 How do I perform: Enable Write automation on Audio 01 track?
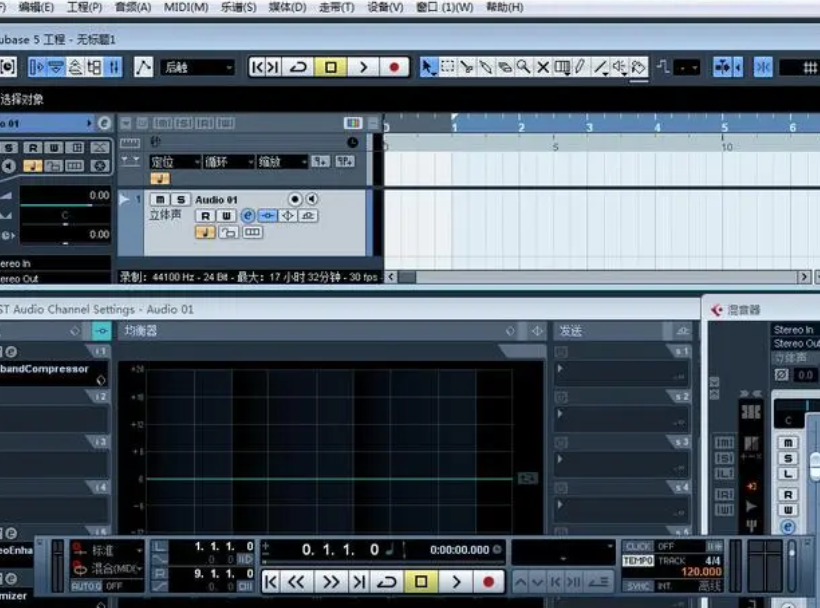(x=226, y=216)
